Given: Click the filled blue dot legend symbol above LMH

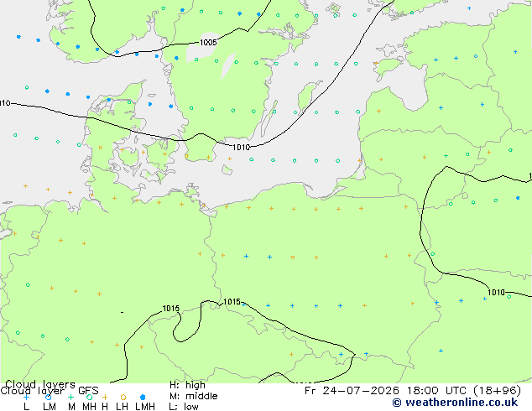Looking at the screenshot, I should pyautogui.click(x=143, y=397).
